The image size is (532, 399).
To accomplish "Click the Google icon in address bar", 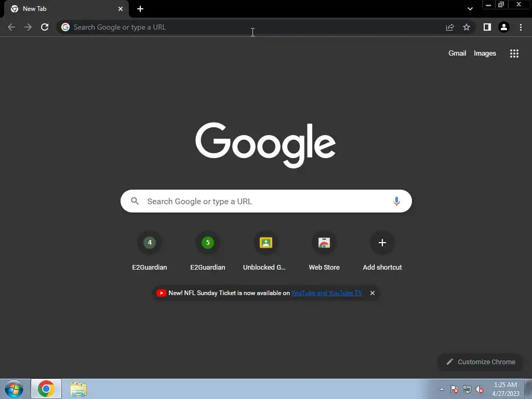I will pos(65,27).
